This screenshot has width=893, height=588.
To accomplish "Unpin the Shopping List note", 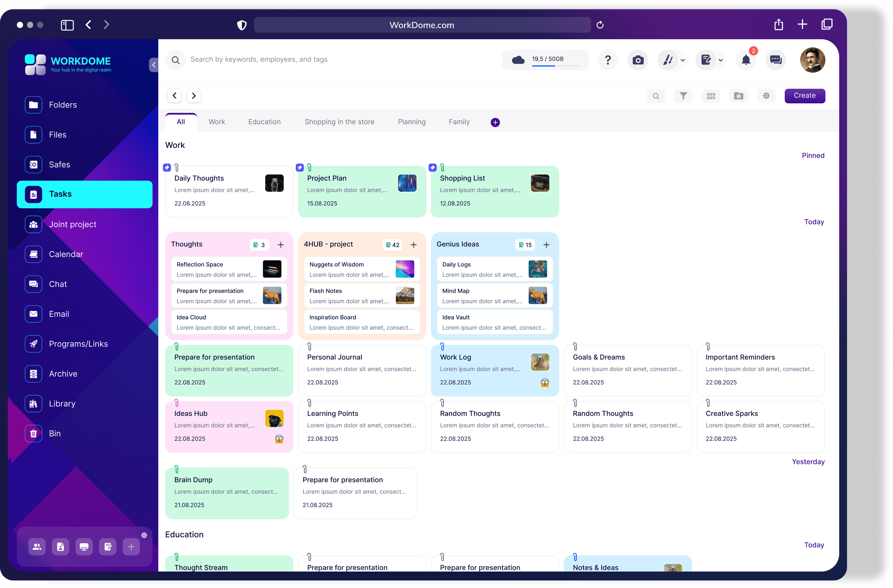I will pyautogui.click(x=433, y=168).
